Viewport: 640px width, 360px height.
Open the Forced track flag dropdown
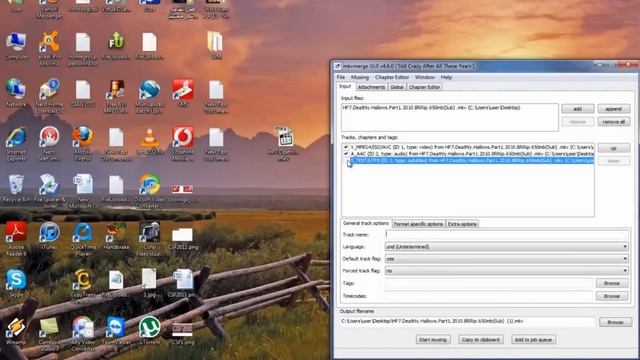pos(507,271)
